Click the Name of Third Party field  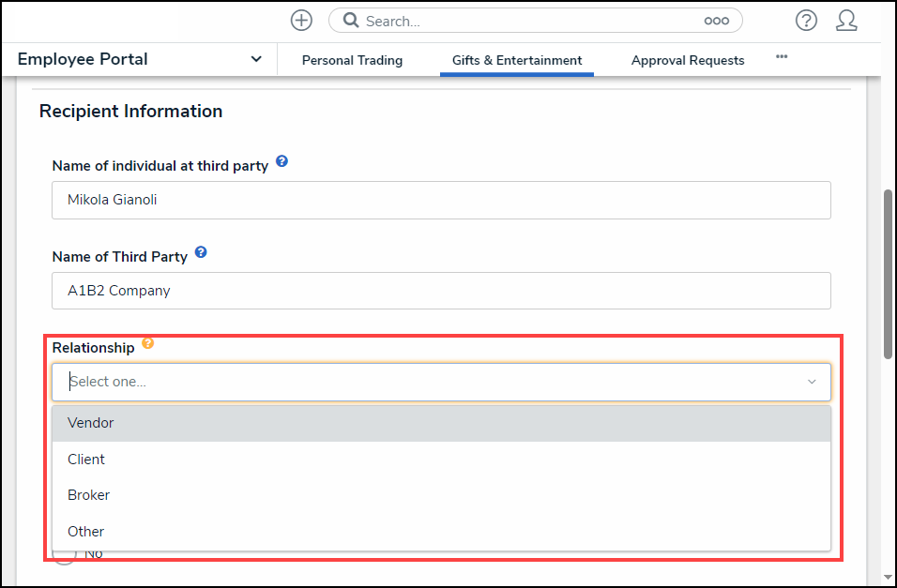coord(441,291)
